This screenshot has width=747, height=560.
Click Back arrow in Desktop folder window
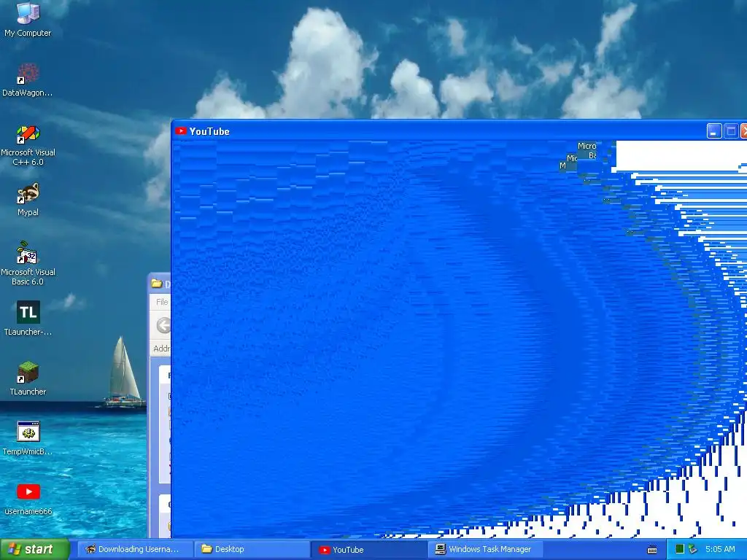click(x=163, y=326)
